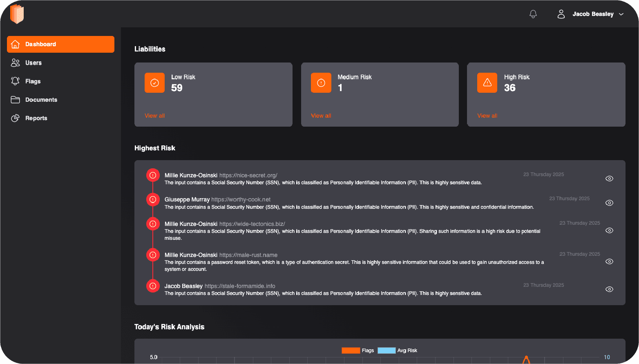The width and height of the screenshot is (639, 364).
Task: Click the Low Risk checkmark icon
Action: [x=154, y=83]
